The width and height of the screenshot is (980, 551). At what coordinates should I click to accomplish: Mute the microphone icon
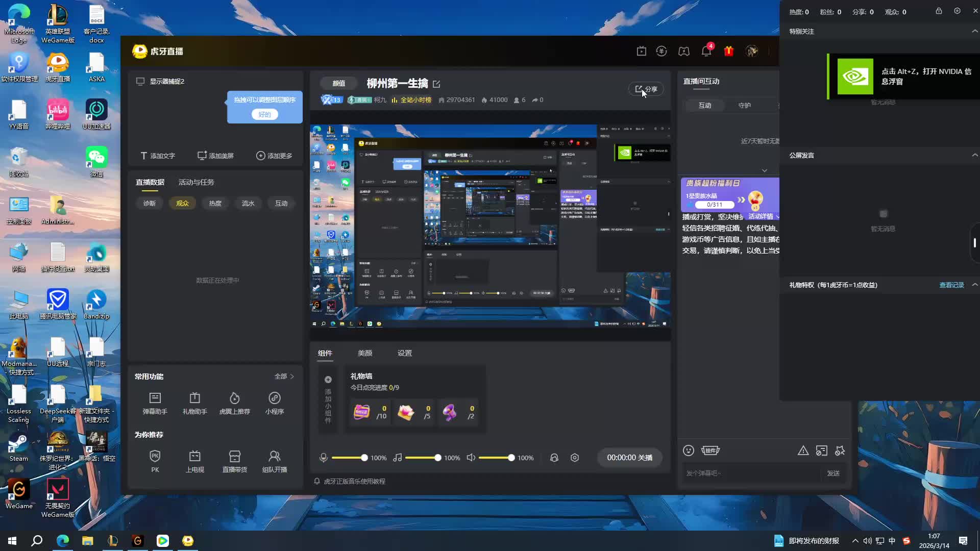[x=323, y=458]
